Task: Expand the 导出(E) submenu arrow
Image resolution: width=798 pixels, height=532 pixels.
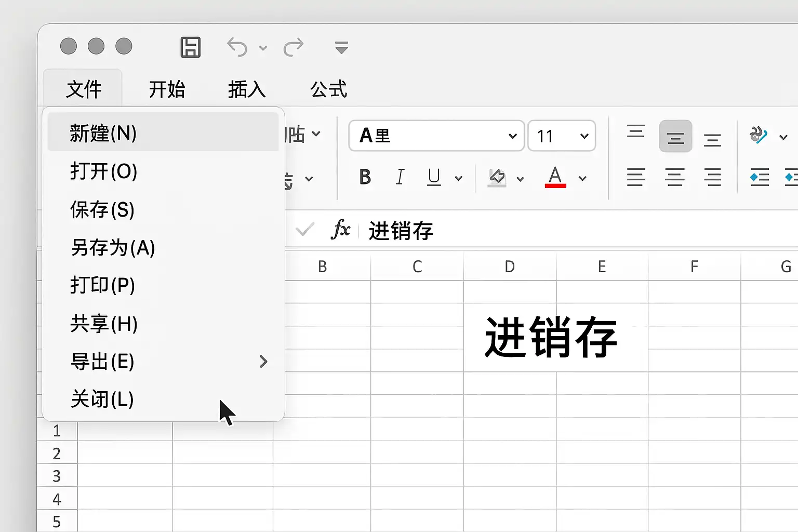Action: 263,362
